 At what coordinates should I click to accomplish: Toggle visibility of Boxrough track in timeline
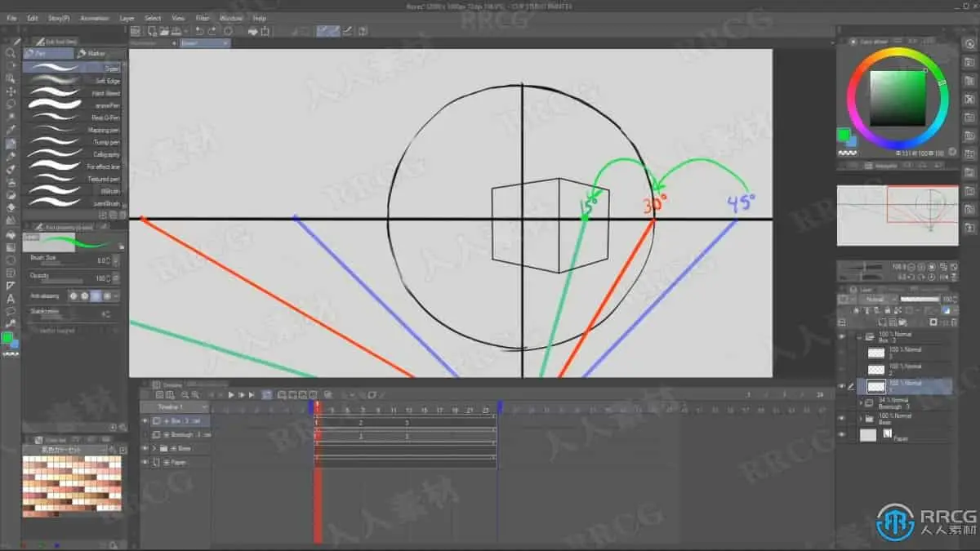pos(145,435)
